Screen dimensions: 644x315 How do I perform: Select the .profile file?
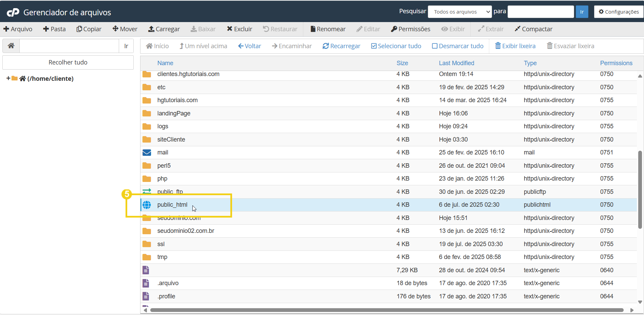tap(166, 296)
